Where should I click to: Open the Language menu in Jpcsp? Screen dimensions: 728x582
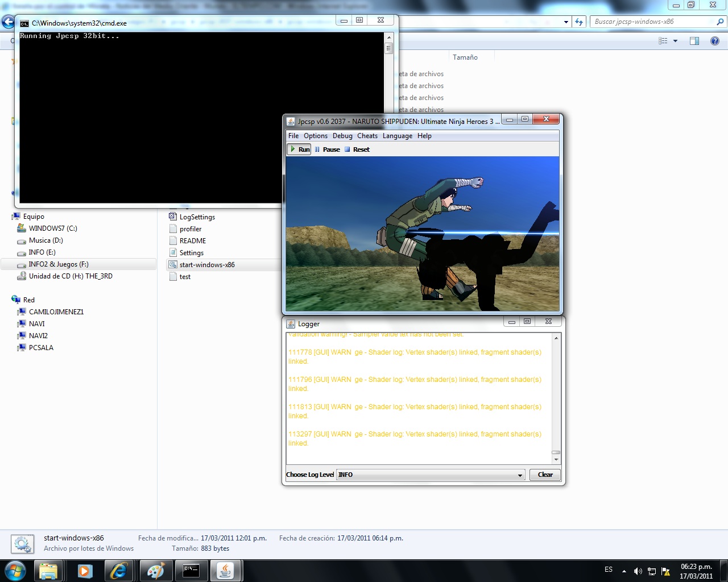click(398, 136)
